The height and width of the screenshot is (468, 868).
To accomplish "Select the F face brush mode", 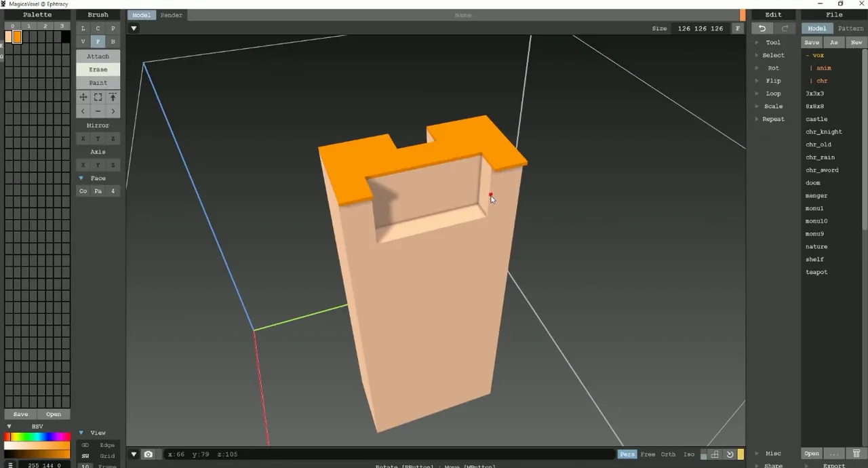I will [98, 41].
